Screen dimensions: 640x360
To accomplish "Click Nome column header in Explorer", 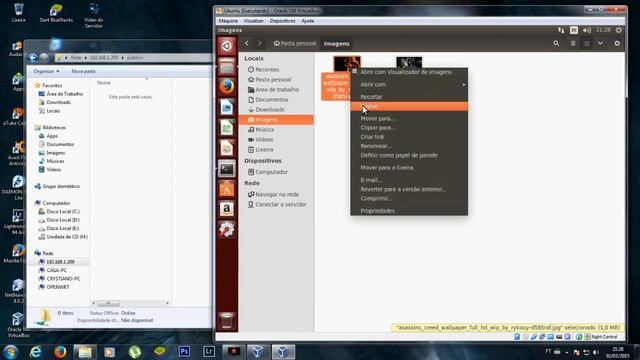I will tap(104, 82).
